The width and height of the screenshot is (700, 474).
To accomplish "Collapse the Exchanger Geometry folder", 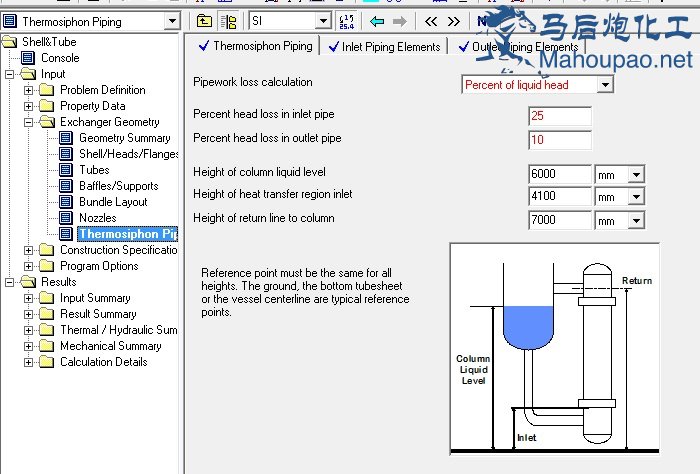I will 28,122.
